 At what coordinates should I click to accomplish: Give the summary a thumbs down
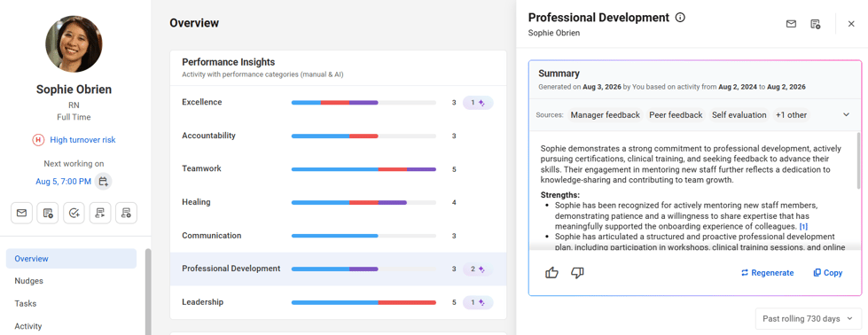click(577, 272)
